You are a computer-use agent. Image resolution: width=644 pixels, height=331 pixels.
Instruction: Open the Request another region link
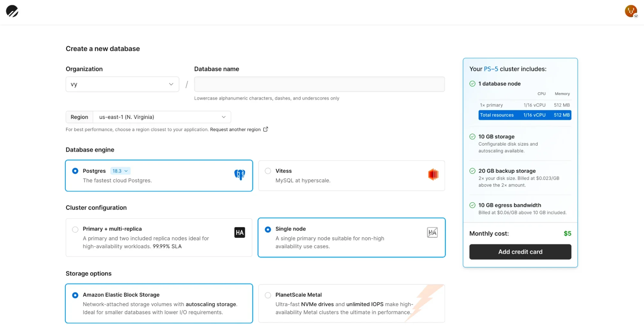coord(235,129)
